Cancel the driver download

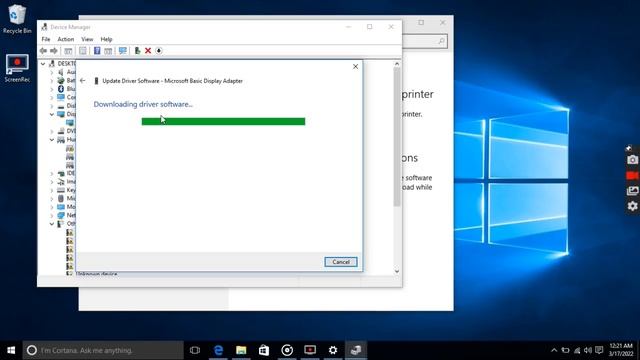[341, 262]
